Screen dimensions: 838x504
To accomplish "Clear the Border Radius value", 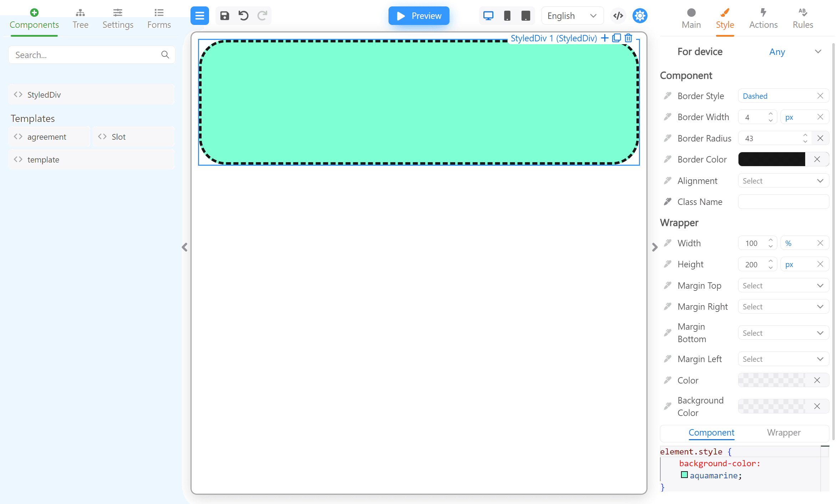I will (x=820, y=138).
